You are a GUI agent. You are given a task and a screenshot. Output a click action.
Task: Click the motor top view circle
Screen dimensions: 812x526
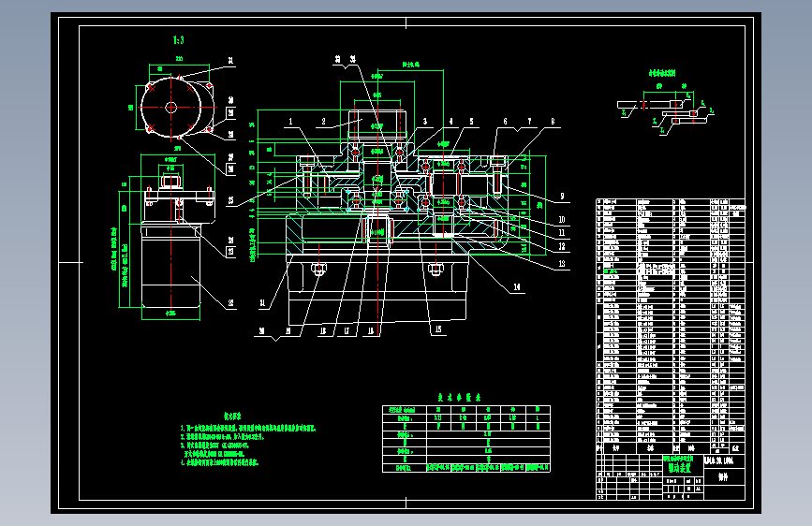click(x=170, y=108)
